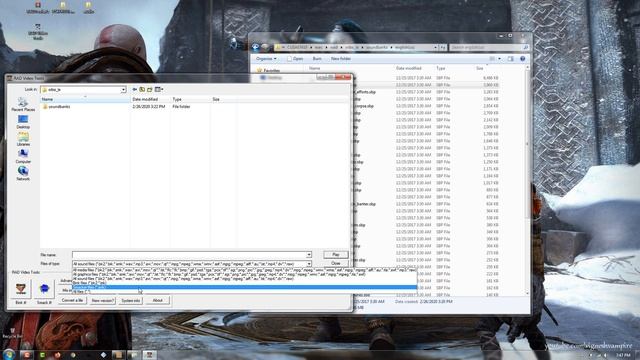The image size is (640, 360).
Task: Click the Close button in RAD dialog
Action: tap(336, 264)
